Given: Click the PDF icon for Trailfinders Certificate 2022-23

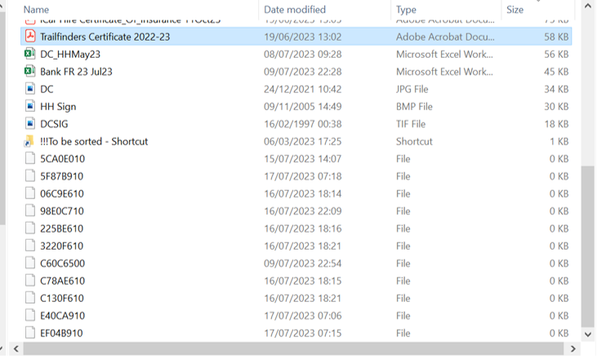Looking at the screenshot, I should coord(30,37).
